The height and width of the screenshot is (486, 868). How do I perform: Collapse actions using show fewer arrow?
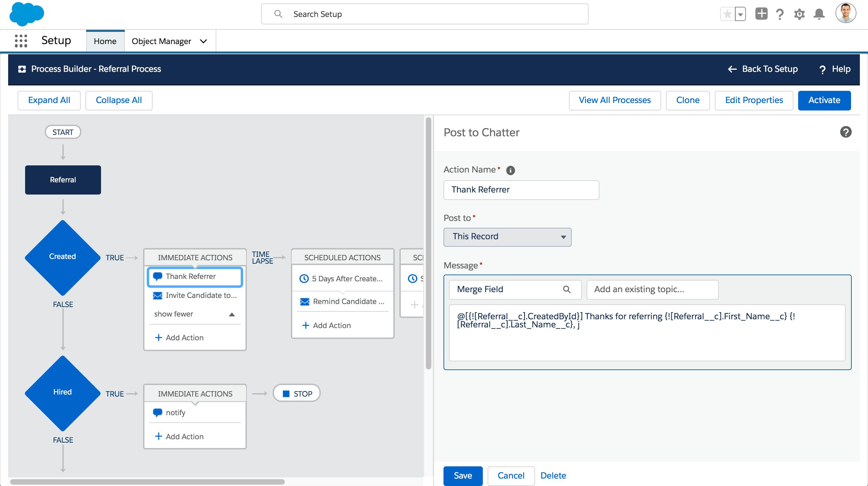[x=232, y=314]
